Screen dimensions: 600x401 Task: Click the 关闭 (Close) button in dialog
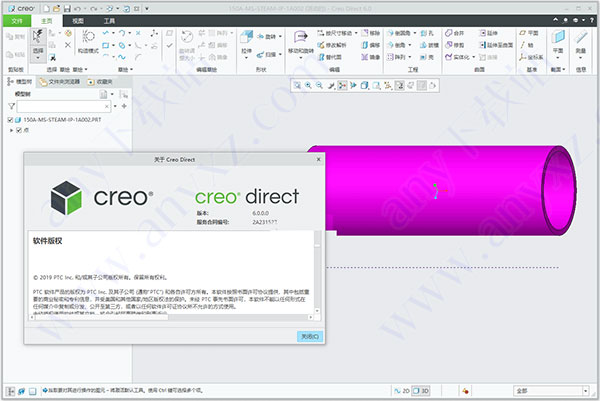[x=310, y=336]
